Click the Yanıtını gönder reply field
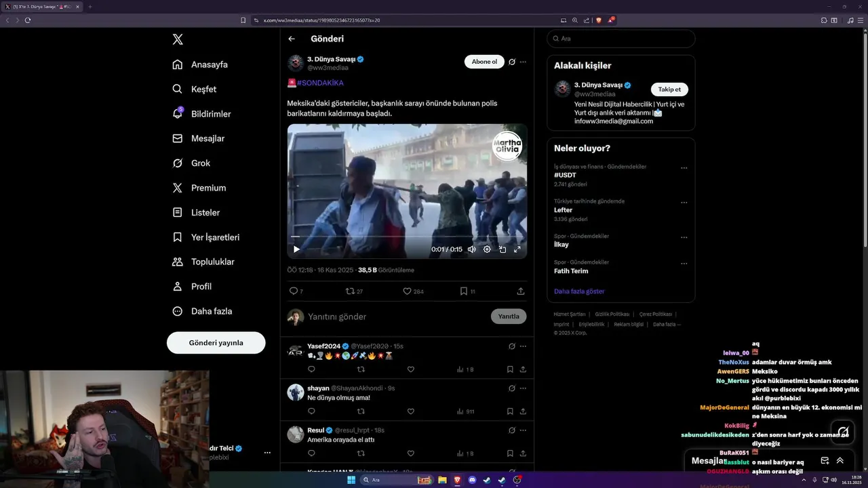This screenshot has width=868, height=488. [397, 317]
